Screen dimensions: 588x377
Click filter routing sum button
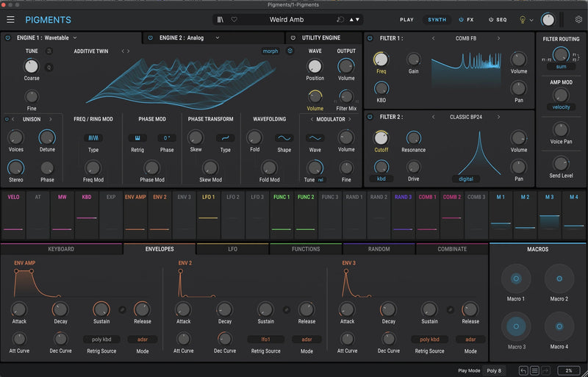[x=561, y=66]
